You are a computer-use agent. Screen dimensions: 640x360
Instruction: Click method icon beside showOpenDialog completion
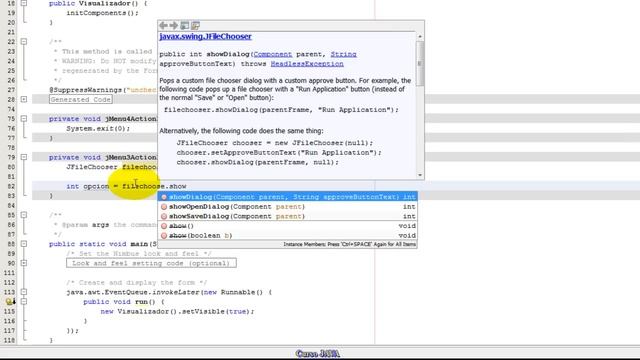[x=164, y=207]
